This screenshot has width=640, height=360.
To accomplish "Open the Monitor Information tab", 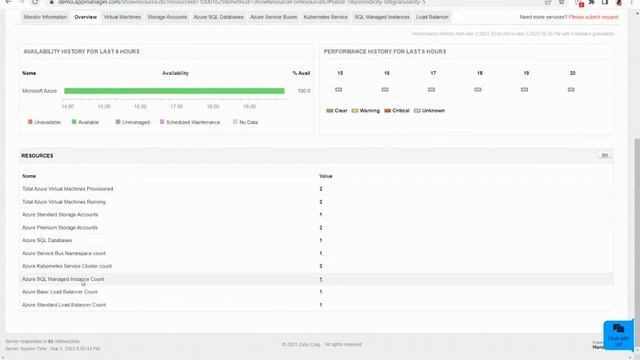I will click(x=45, y=17).
